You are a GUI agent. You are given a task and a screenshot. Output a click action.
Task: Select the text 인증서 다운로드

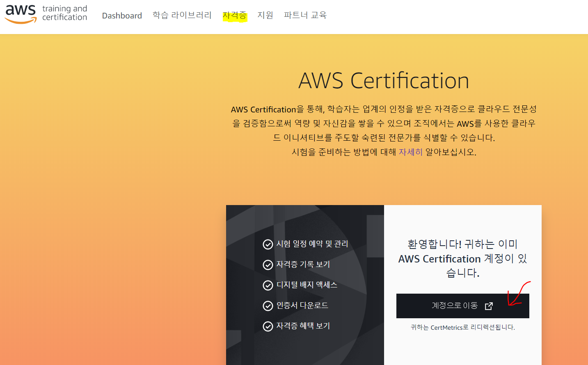[302, 306]
